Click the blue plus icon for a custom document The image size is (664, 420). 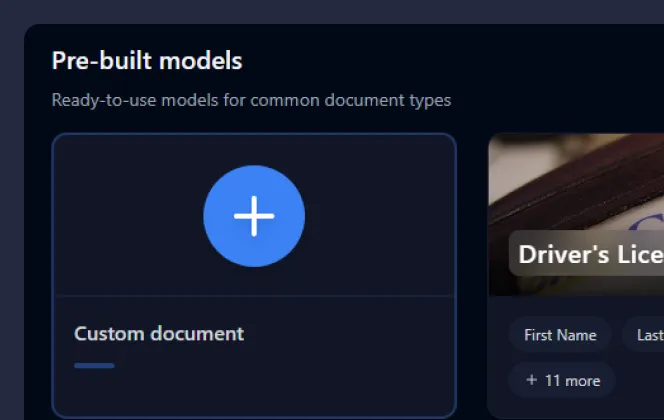[254, 216]
